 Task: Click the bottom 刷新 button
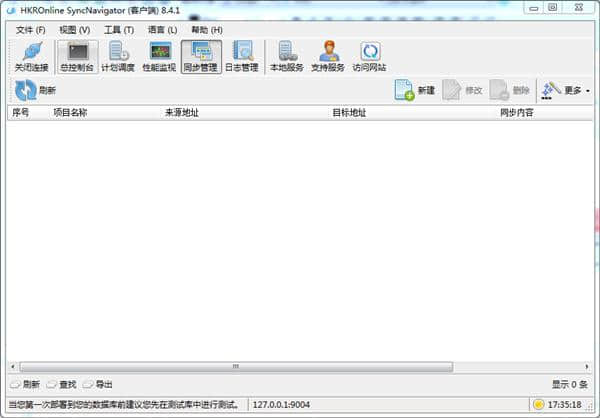tap(25, 384)
